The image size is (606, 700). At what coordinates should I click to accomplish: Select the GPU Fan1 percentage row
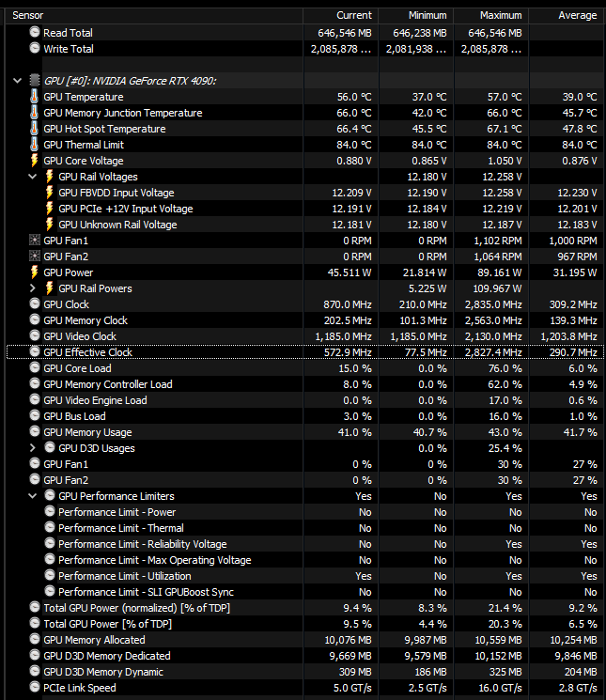(x=305, y=464)
